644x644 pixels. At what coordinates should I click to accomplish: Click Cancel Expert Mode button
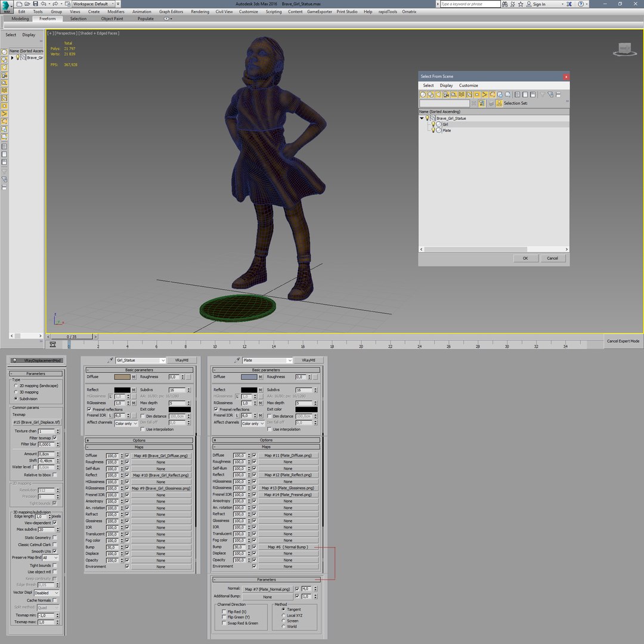pyautogui.click(x=623, y=341)
